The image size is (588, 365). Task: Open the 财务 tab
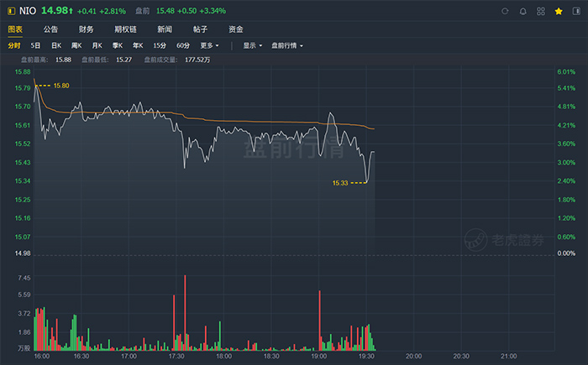pos(86,29)
